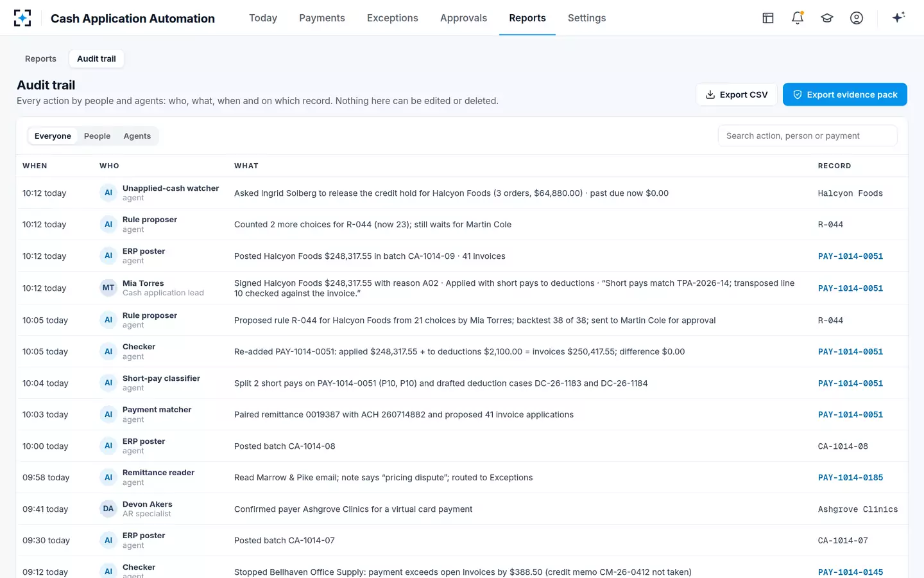Open PAY-1014-0051 link in ERP poster row
The image size is (924, 578).
coord(850,256)
